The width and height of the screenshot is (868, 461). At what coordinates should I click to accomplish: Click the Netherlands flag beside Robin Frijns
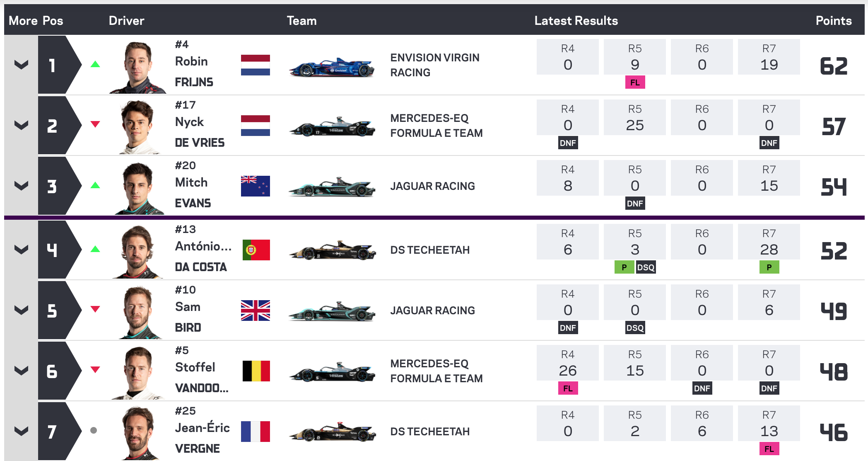[x=256, y=65]
